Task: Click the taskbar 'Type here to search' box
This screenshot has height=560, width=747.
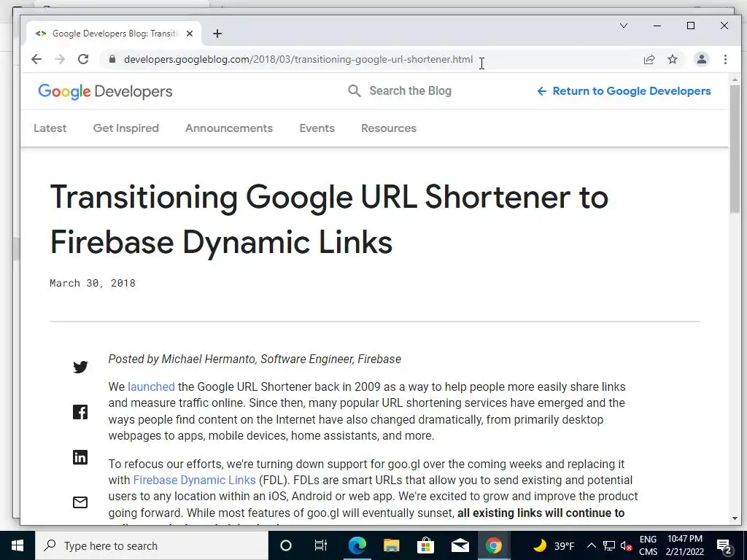Action: tap(152, 545)
